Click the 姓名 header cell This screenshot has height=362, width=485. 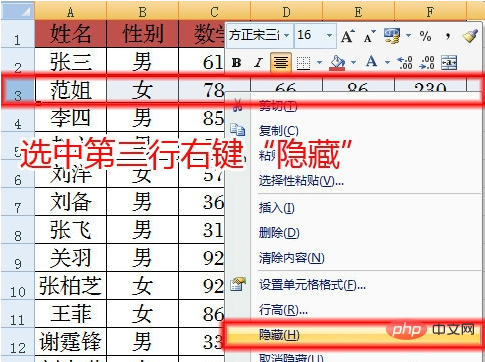click(x=70, y=34)
